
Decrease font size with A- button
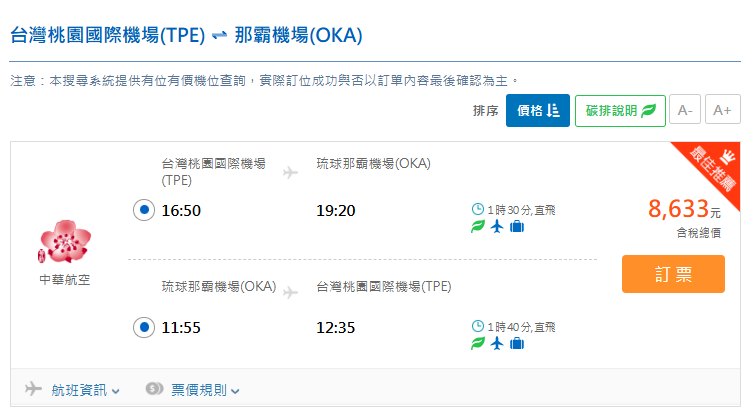tap(685, 111)
